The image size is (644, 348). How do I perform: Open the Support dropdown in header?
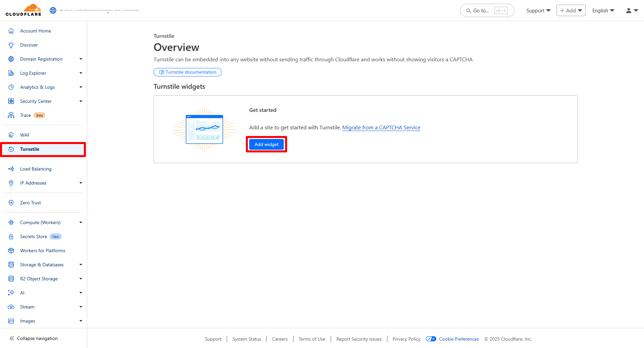[538, 11]
